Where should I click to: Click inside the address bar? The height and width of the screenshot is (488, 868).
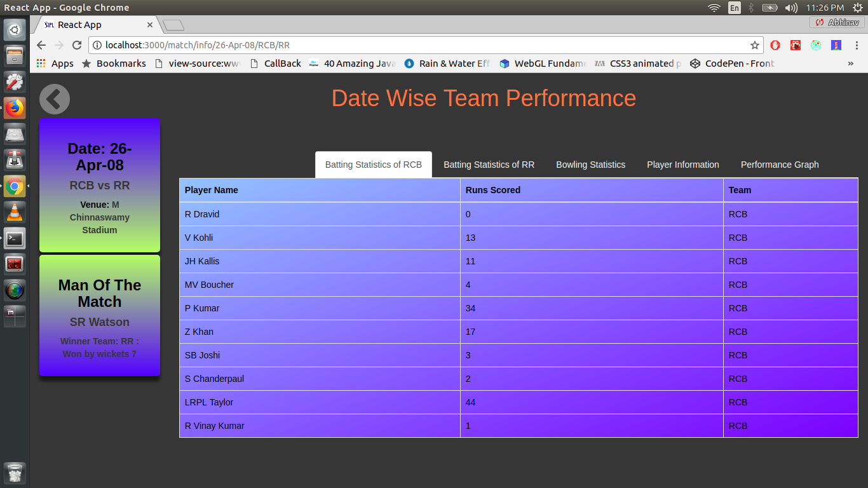click(381, 45)
